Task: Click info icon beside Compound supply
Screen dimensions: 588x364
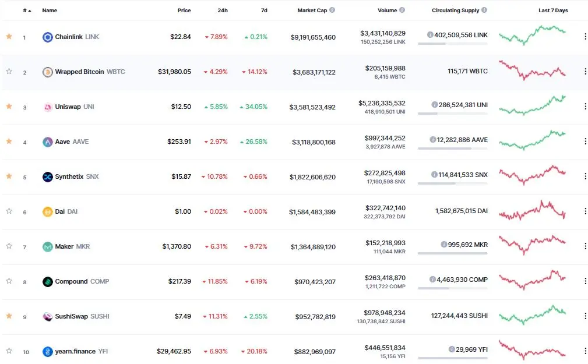Action: click(432, 280)
